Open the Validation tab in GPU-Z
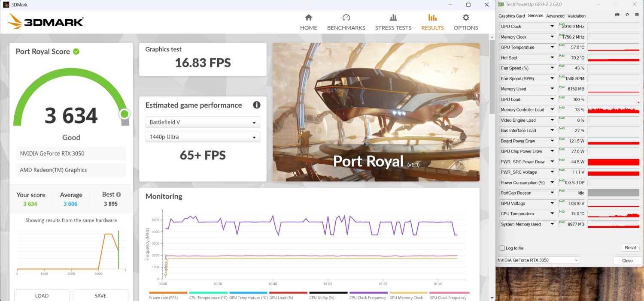This screenshot has width=644, height=301. click(x=576, y=16)
